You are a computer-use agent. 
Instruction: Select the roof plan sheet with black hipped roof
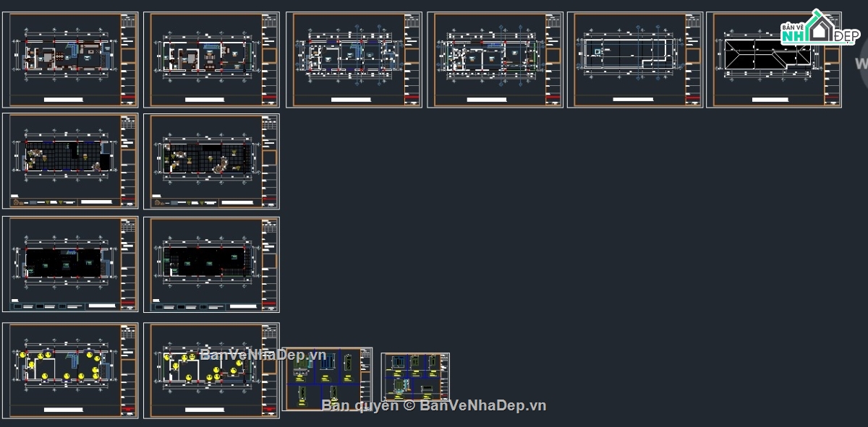coord(774,59)
